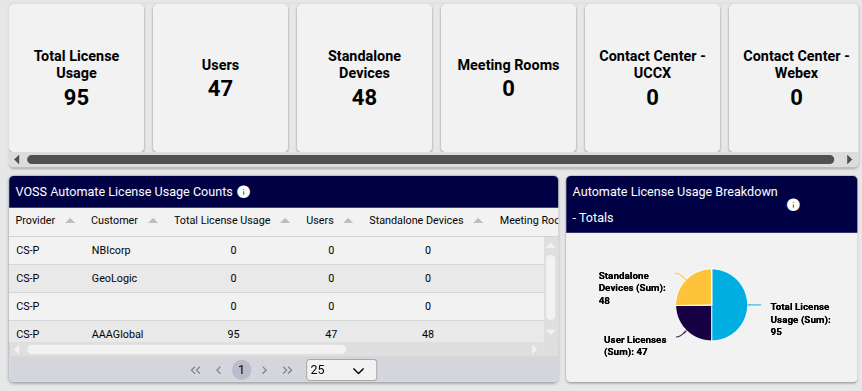
Task: Click the Total License Usage column header
Action: click(222, 221)
